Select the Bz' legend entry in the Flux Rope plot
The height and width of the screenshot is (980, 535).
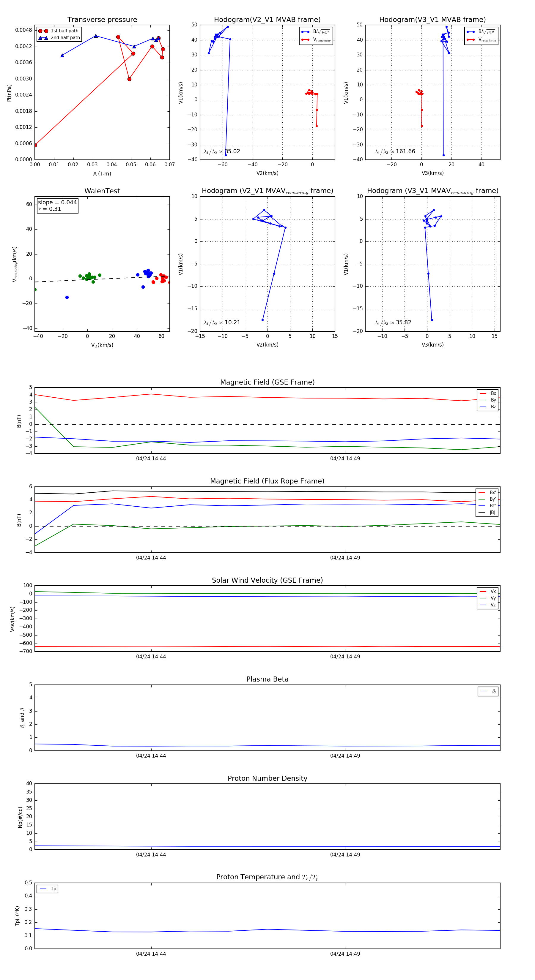pyautogui.click(x=487, y=506)
